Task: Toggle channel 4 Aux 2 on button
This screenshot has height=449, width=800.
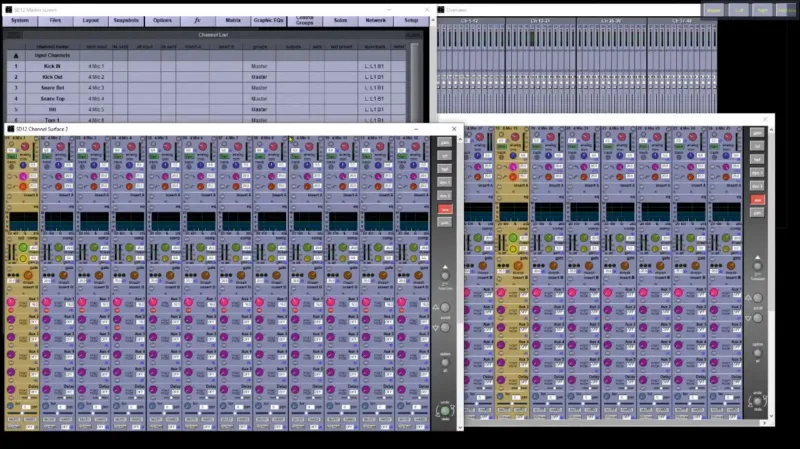Action: click(118, 328)
